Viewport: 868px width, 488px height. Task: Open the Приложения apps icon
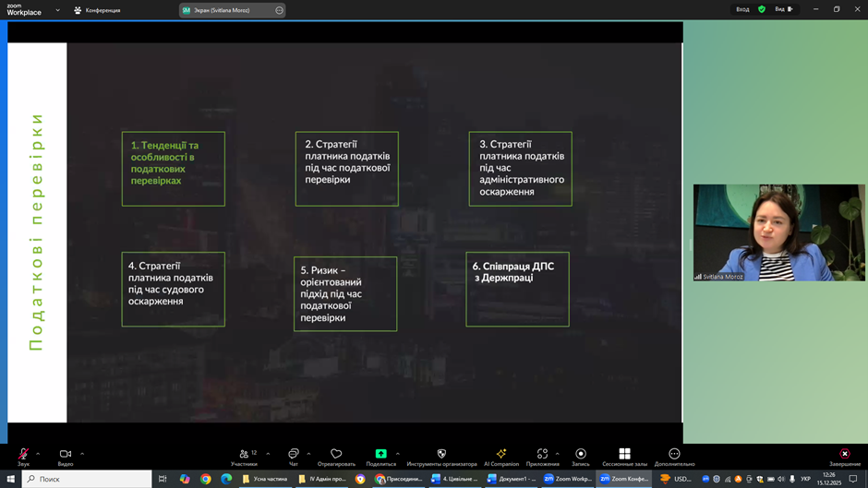(542, 455)
